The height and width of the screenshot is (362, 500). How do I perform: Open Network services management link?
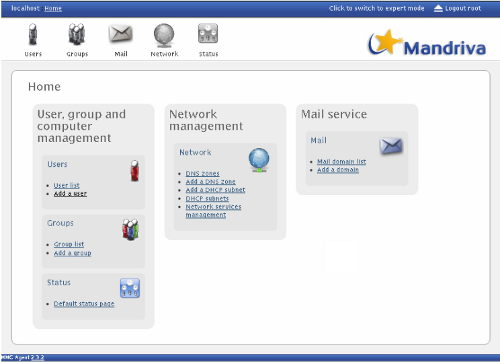pos(213,211)
